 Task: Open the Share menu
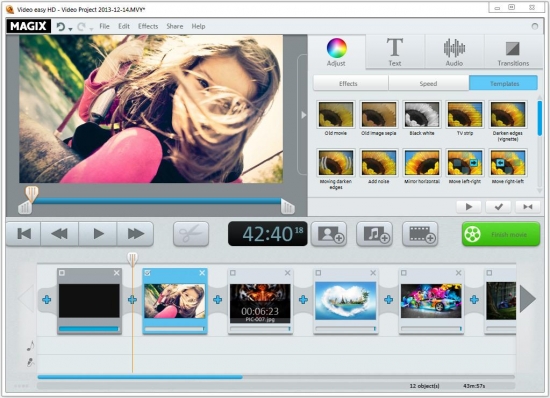point(175,26)
